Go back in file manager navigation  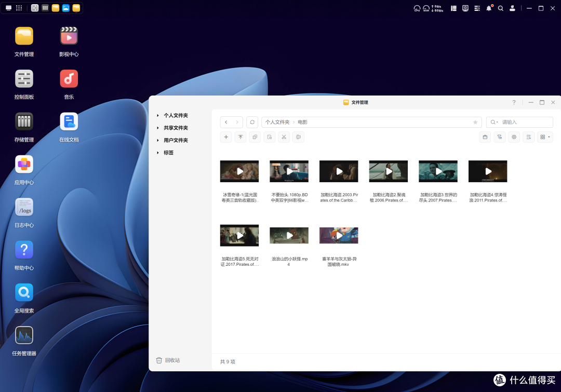[226, 123]
